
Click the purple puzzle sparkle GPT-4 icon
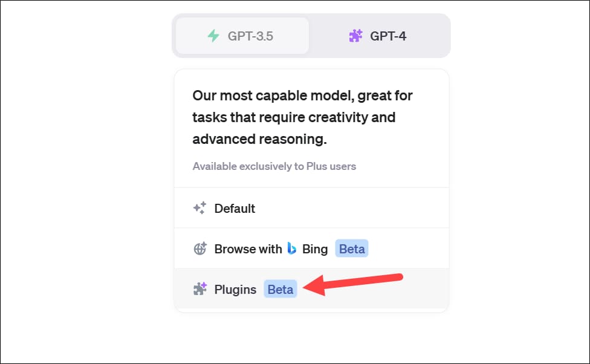(x=356, y=36)
